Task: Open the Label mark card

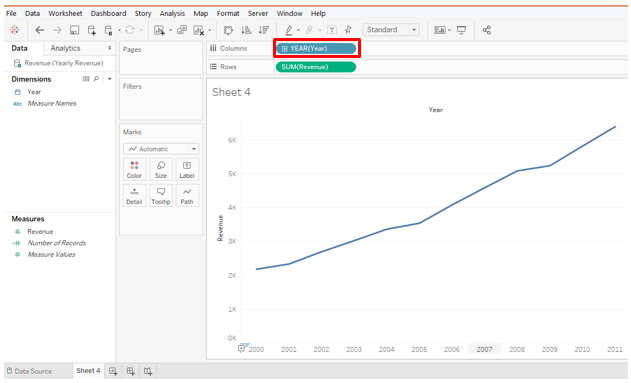Action: click(187, 169)
